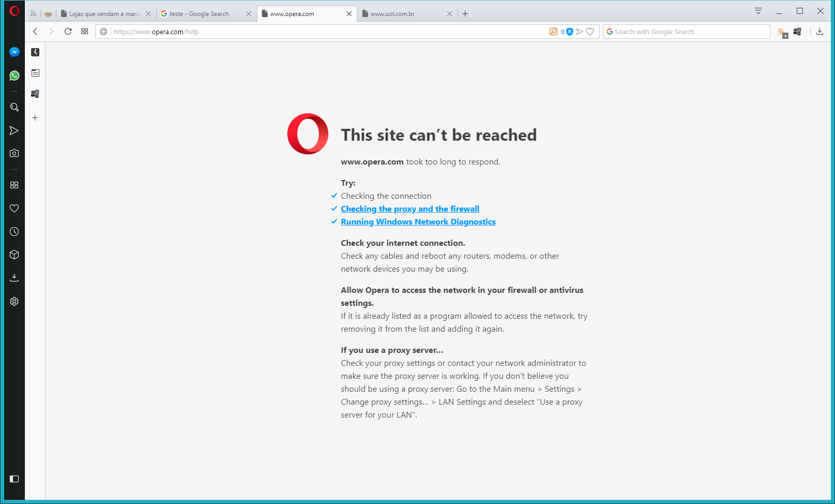Click the back arrow panel icon in inner sidebar
Viewport: 835px width, 504px height.
[35, 52]
